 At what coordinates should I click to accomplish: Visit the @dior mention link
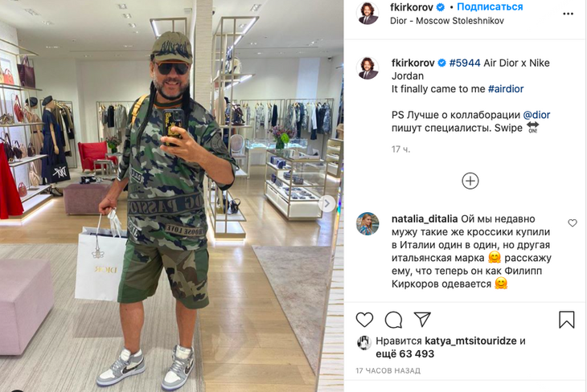pos(536,115)
